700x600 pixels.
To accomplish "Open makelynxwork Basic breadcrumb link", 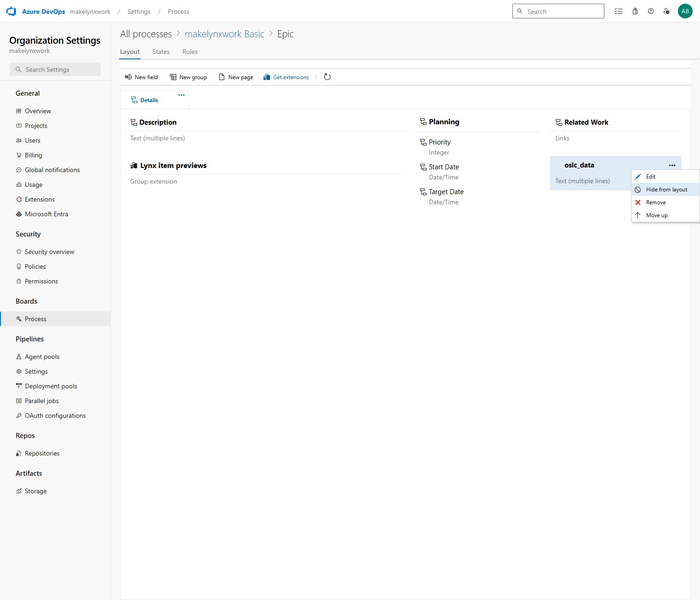I will pos(224,34).
